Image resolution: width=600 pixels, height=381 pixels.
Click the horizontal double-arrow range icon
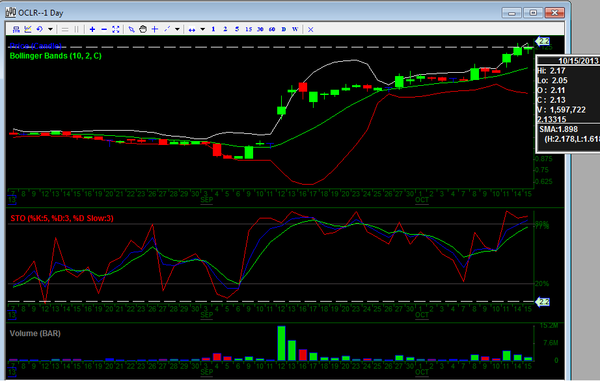192,29
